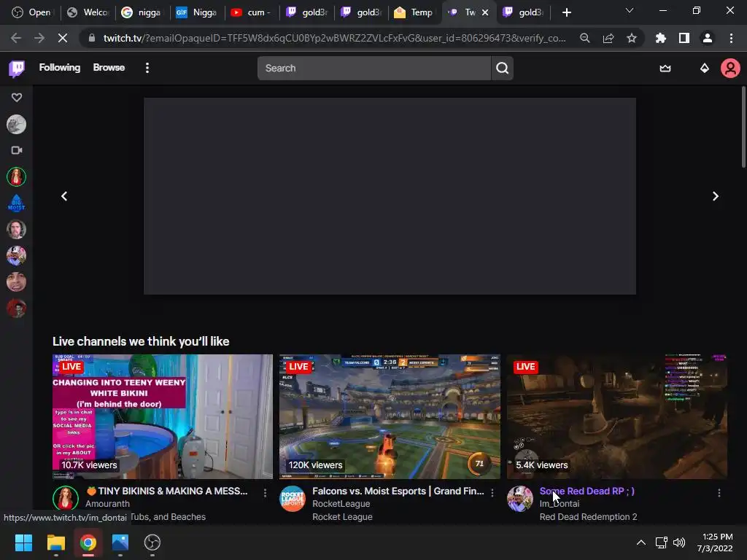Click the followed channels heart icon
Screen dimensions: 747x560
(x=17, y=97)
